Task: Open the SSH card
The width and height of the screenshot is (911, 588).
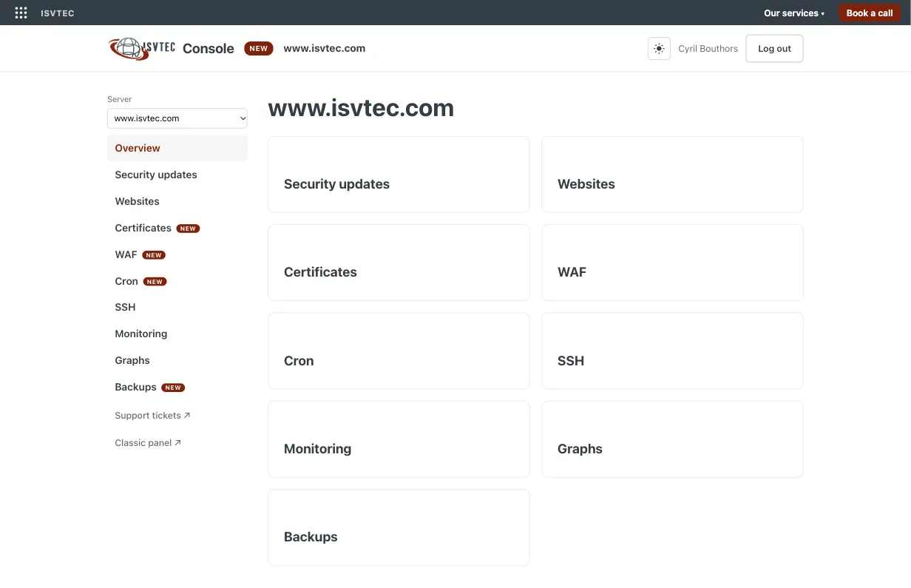Action: (x=672, y=351)
